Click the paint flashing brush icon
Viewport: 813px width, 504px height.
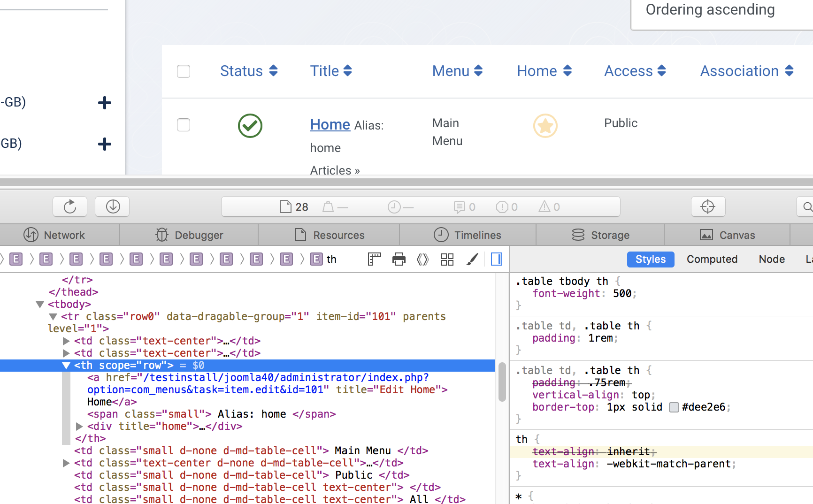(472, 259)
